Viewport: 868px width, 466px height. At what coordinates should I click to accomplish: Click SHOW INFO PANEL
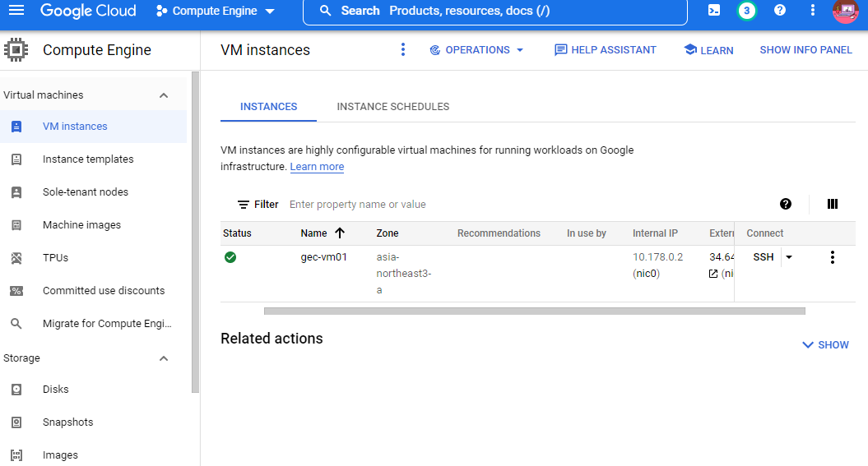(x=805, y=50)
